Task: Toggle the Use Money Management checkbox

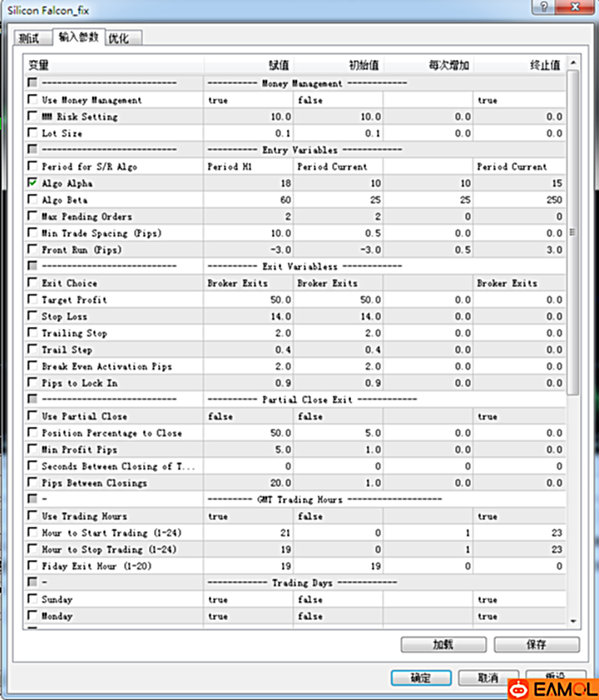Action: (32, 100)
